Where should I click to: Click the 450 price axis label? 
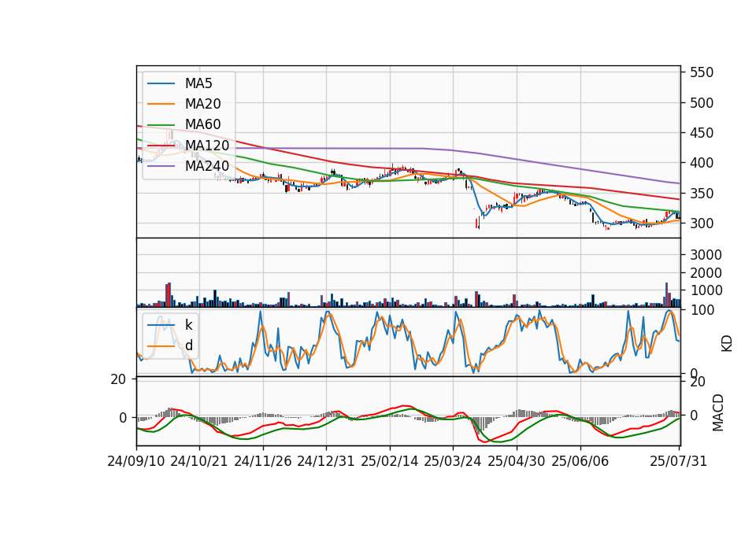[702, 133]
